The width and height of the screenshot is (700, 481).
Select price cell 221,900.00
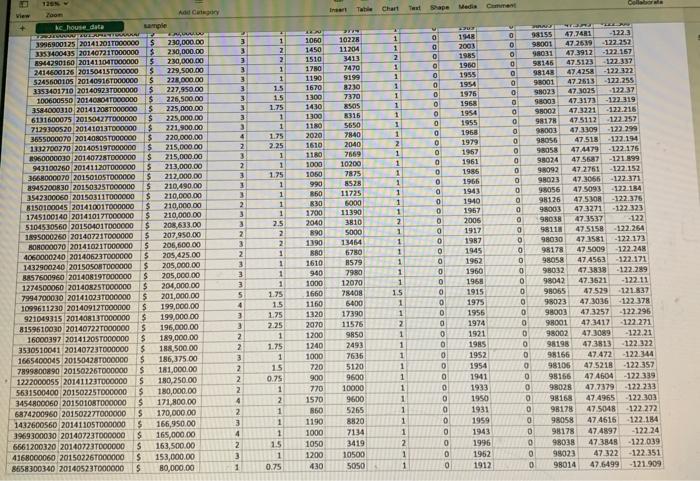176,127
